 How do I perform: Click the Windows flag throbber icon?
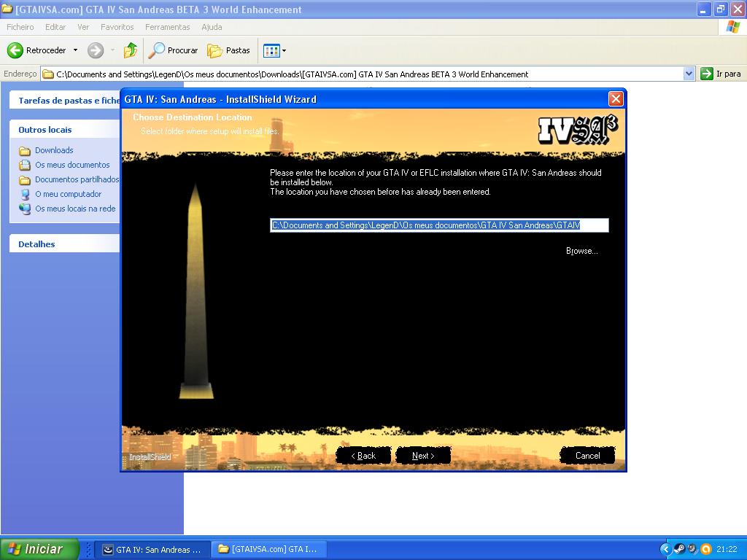coord(732,27)
